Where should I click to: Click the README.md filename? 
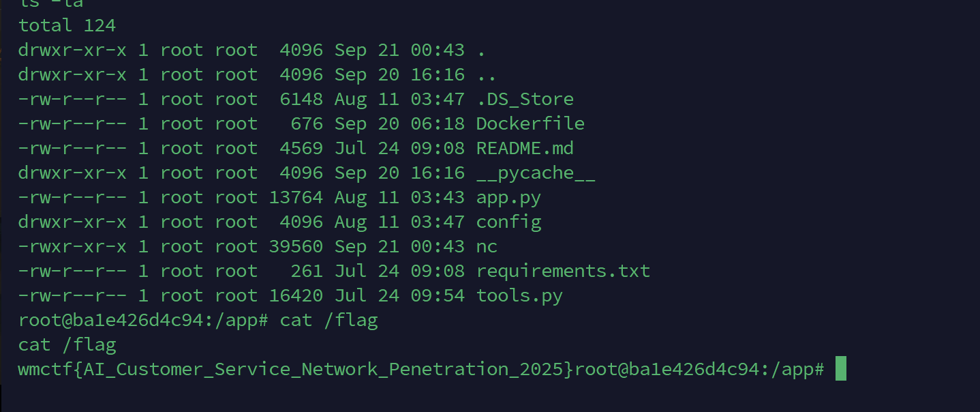524,148
